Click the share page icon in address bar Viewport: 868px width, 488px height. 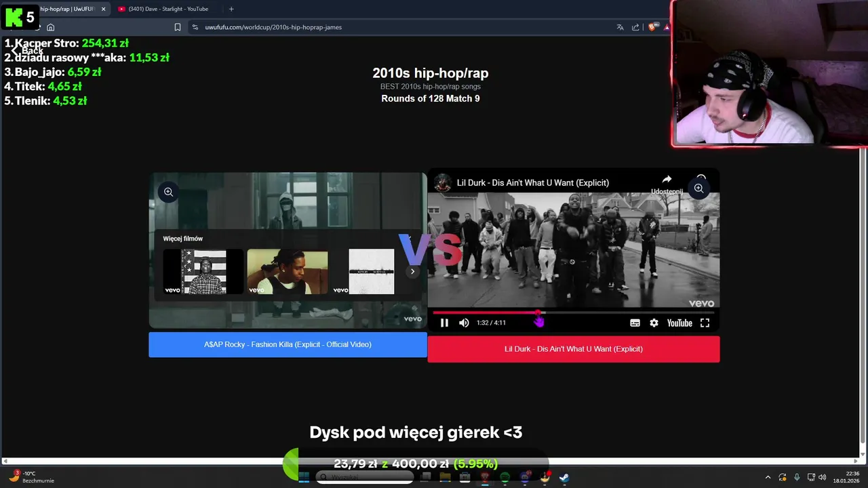(x=635, y=27)
